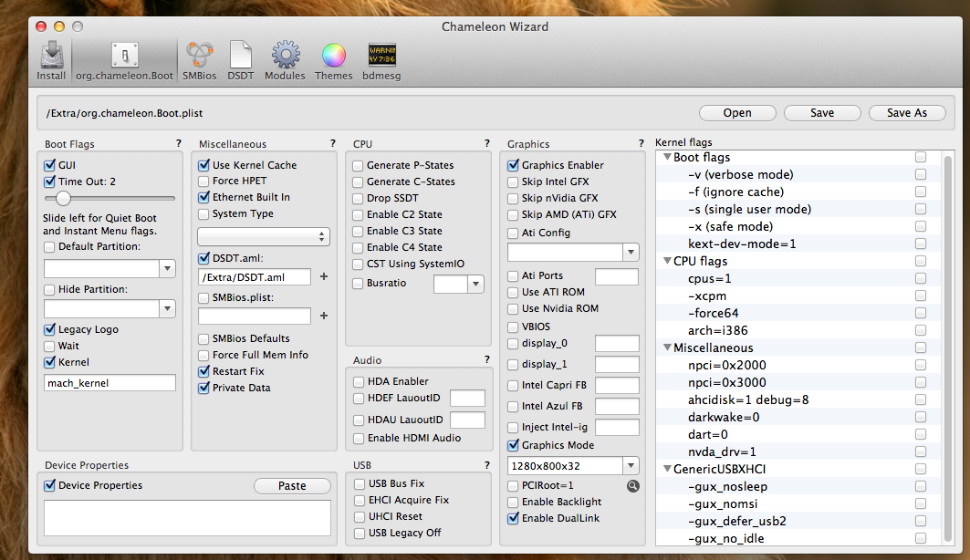
Task: Enable the Generate P-States checkbox
Action: tap(359, 165)
